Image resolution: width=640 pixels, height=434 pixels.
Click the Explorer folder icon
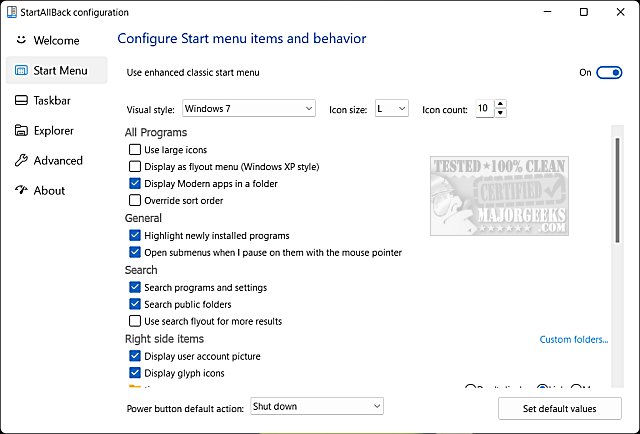point(23,130)
